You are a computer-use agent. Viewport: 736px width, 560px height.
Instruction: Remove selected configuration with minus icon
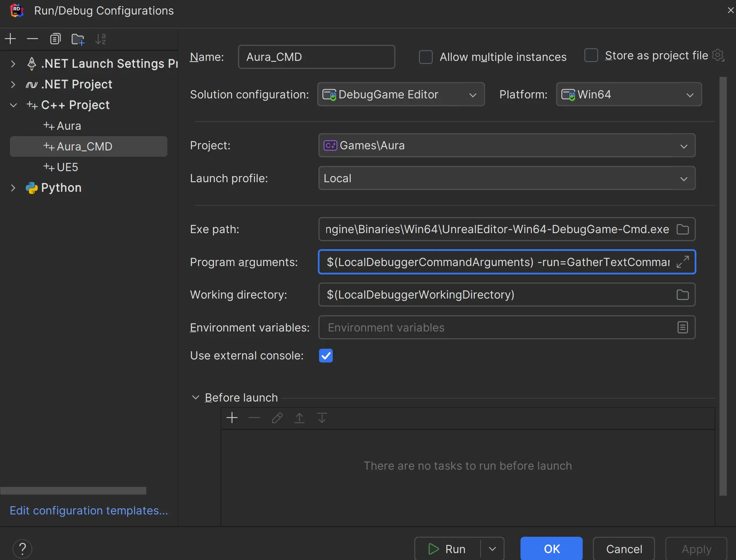click(x=33, y=39)
